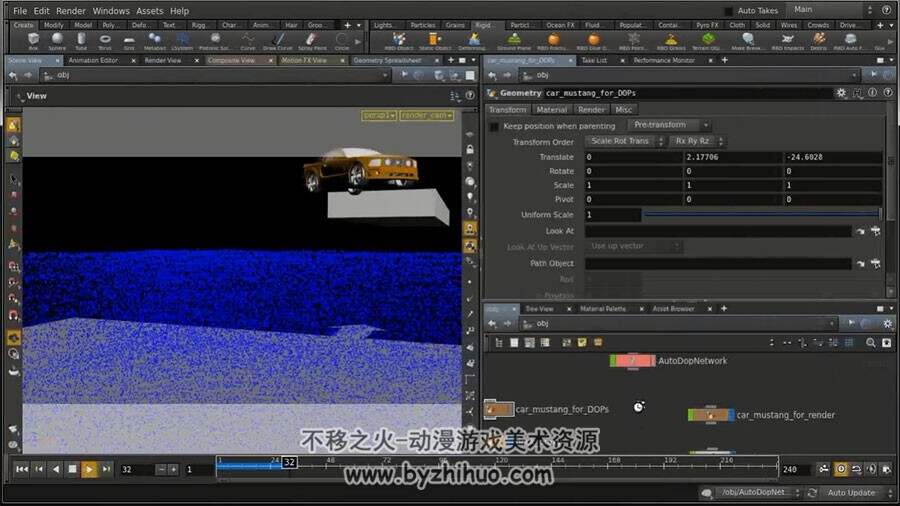Click the network editor search magnifier
The image size is (900, 506).
[x=871, y=342]
